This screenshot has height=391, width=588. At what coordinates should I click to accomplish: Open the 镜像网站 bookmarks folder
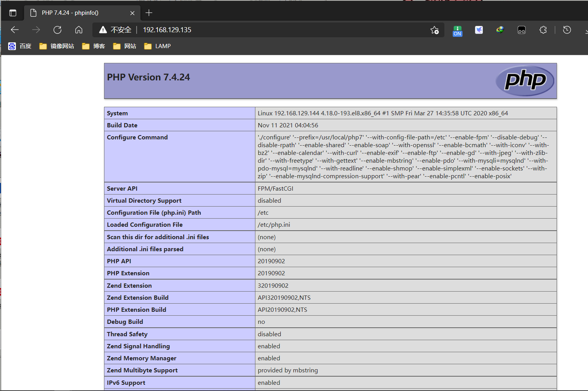point(57,46)
